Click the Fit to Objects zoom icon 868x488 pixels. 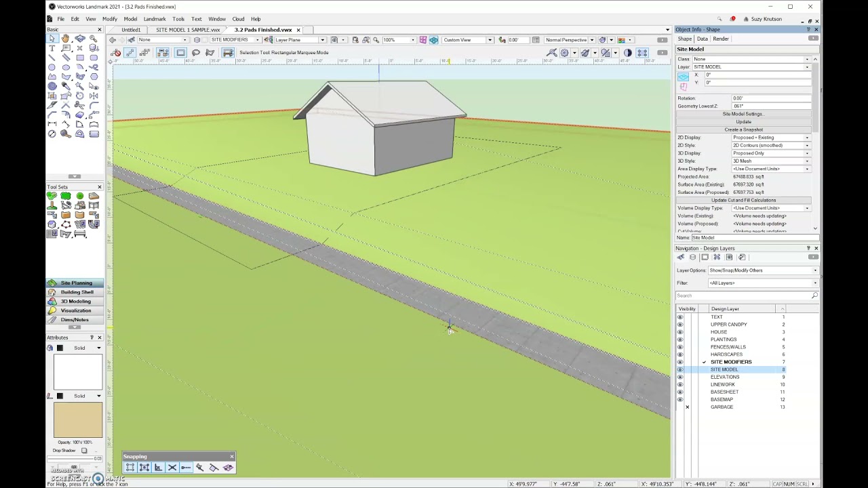(366, 39)
